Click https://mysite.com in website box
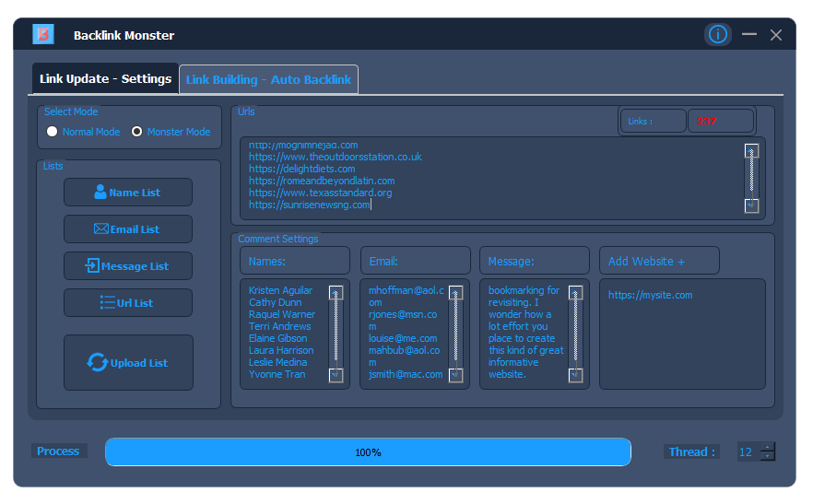Screen dimensions: 813x504 pos(650,295)
